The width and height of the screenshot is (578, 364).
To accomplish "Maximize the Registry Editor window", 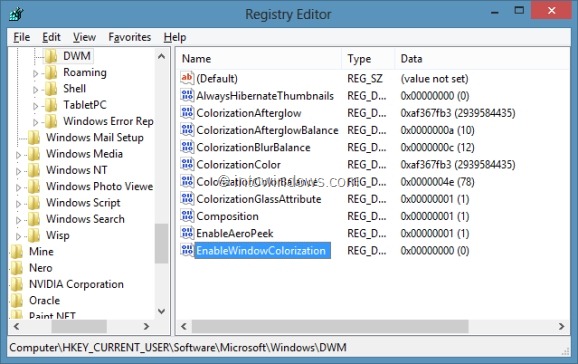I will pos(519,11).
